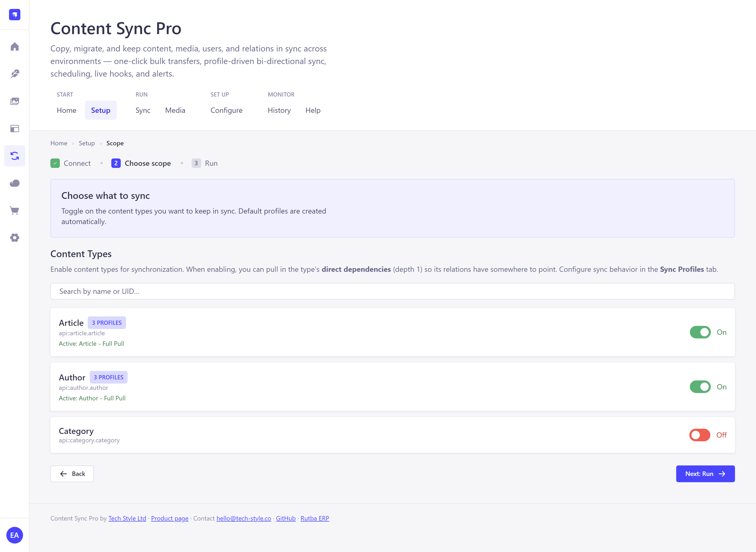Click the step 2 badge
The height and width of the screenshot is (552, 756).
click(x=116, y=163)
